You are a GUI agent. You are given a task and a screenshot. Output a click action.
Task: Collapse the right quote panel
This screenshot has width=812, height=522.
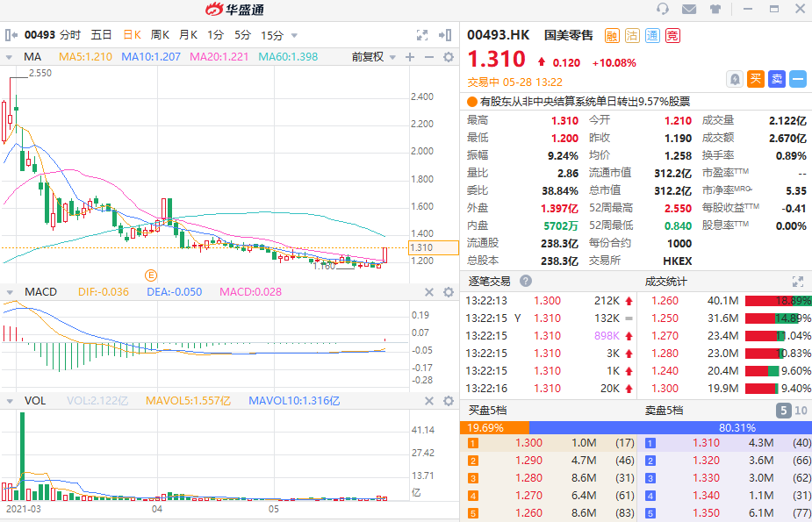click(446, 35)
